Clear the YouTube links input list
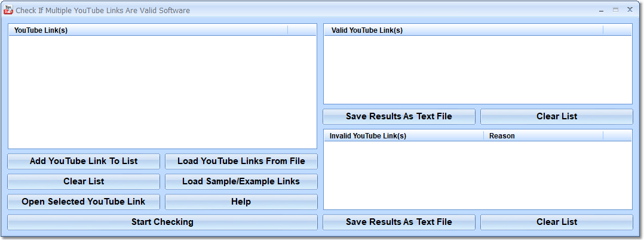The width and height of the screenshot is (644, 241). pos(84,181)
